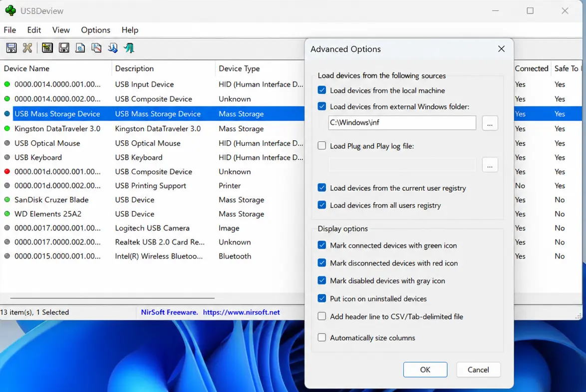Click the overlapping pages with red pen icon
The width and height of the screenshot is (586, 392).
96,48
